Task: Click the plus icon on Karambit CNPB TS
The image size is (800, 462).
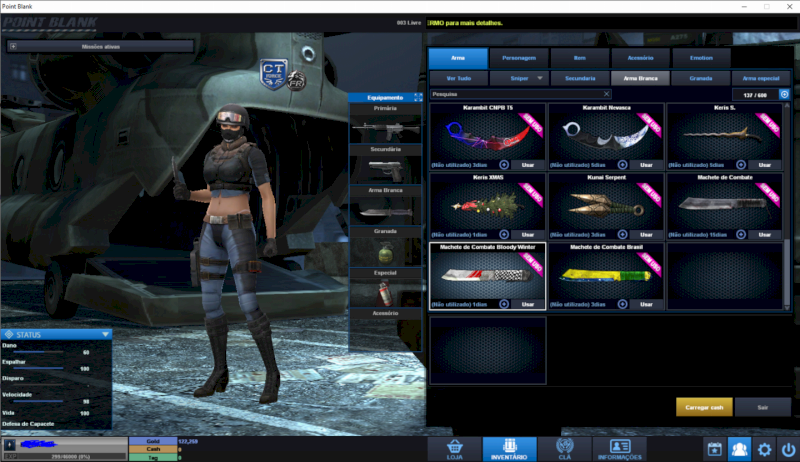Action: (504, 165)
